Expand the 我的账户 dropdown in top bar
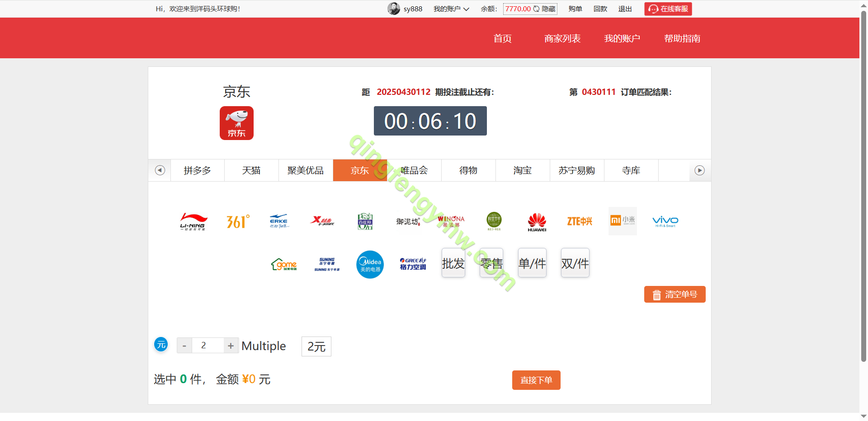Viewport: 868px width, 421px height. [x=451, y=9]
